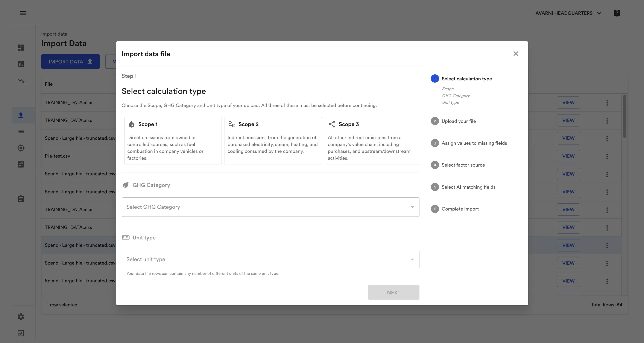Click the unit type dropdown arrow
This screenshot has height=343, width=644.
click(x=412, y=259)
